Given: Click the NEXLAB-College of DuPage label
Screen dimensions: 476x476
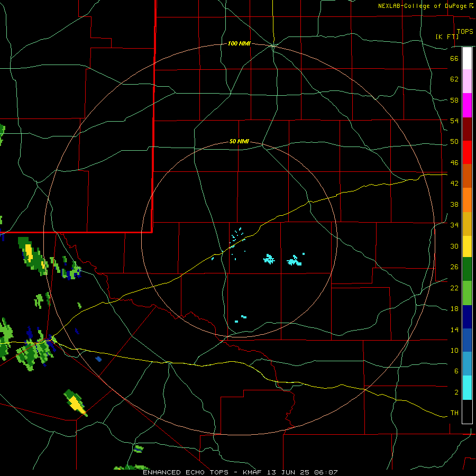Looking at the screenshot, I should [422, 6].
